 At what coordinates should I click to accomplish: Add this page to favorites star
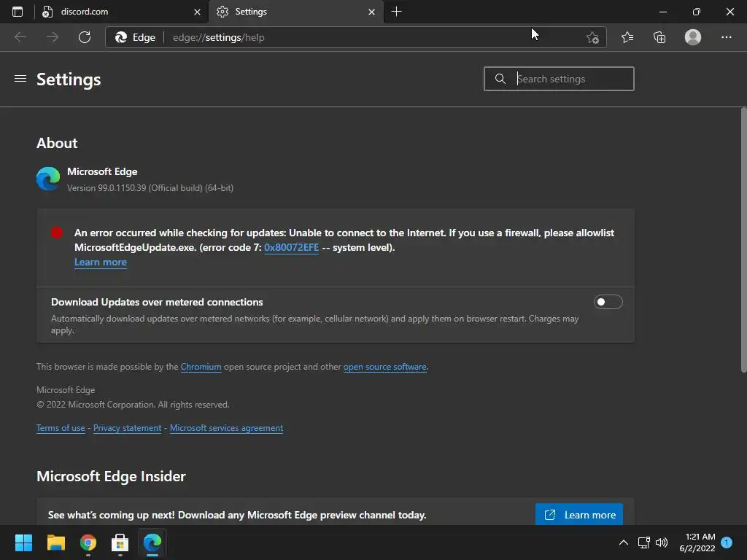click(592, 37)
